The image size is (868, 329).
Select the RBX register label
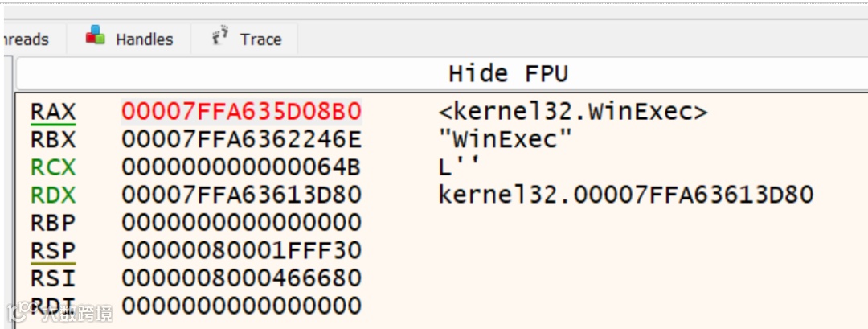point(53,140)
